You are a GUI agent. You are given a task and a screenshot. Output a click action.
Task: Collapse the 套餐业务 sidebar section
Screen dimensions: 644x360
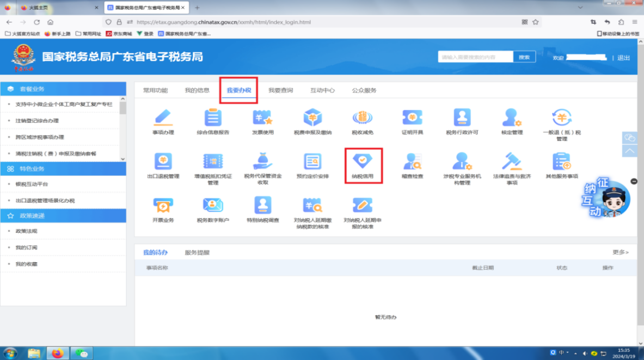pos(63,89)
